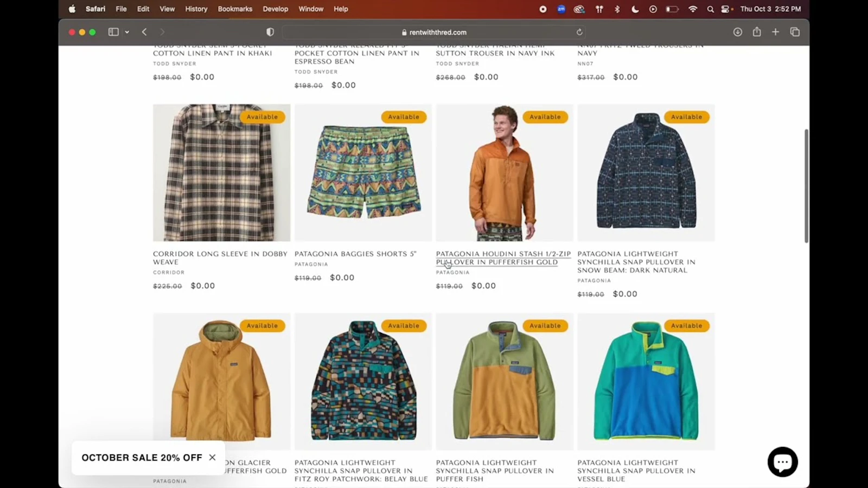The image size is (868, 488).
Task: Open a new tab with the plus icon
Action: click(x=776, y=32)
